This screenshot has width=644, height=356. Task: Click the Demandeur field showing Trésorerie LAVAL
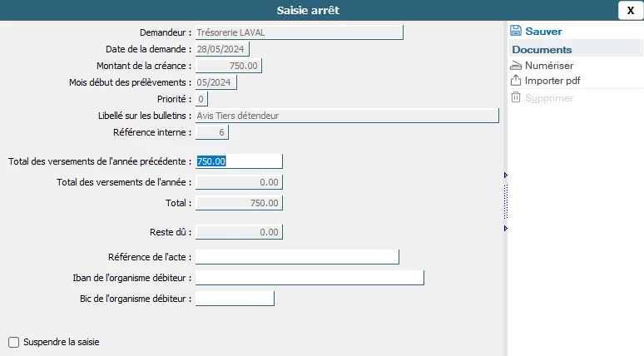coord(298,32)
